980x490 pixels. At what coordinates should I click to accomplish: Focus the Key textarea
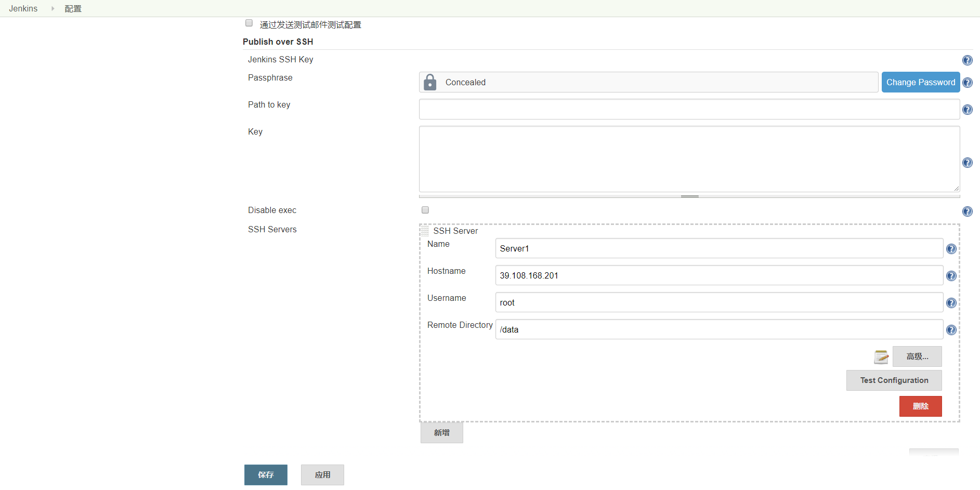(689, 159)
